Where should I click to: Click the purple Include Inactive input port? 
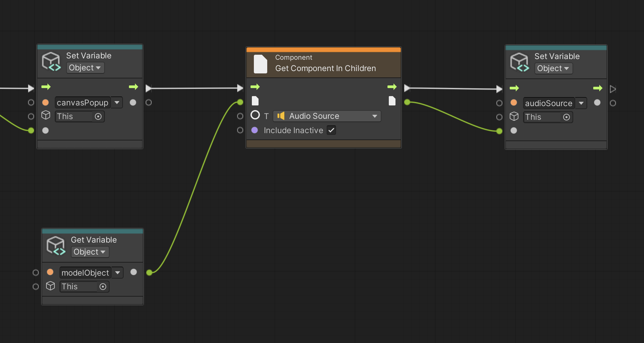tap(255, 130)
